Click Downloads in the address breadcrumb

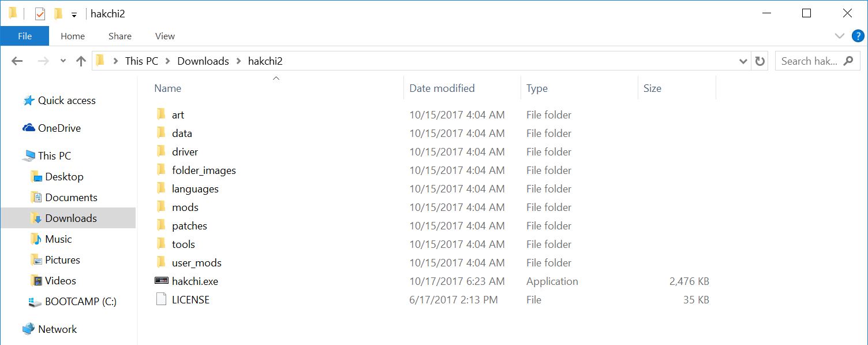point(203,61)
